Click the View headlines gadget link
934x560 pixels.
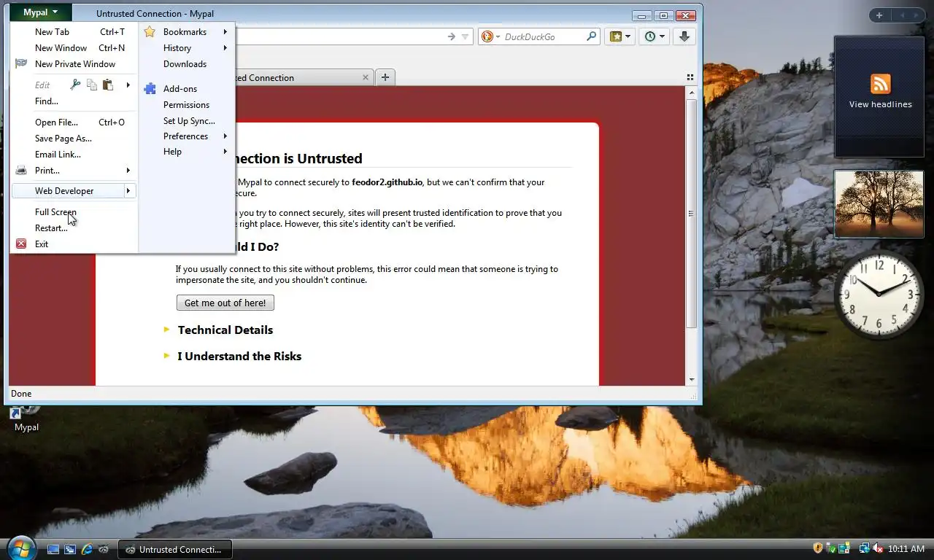880,104
